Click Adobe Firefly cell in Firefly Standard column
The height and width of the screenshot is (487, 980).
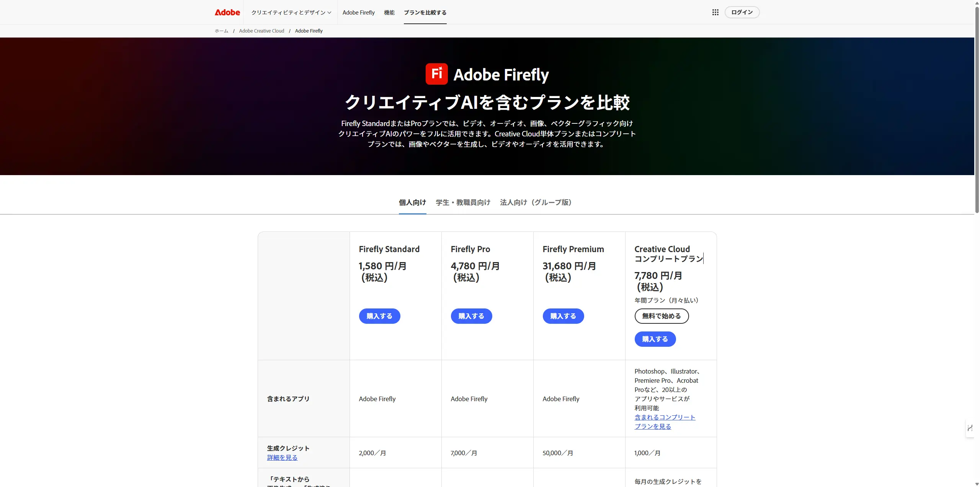point(377,399)
